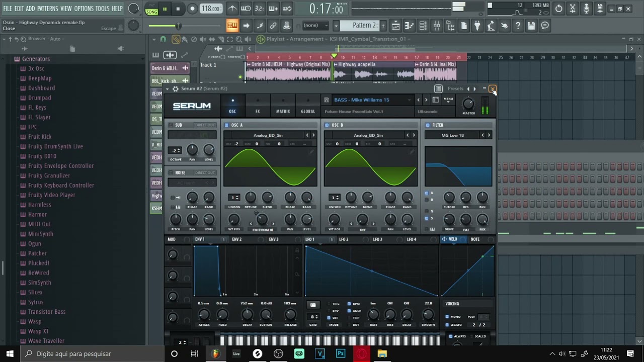Open the Generators folder in browser
This screenshot has width=644, height=362.
[36, 59]
